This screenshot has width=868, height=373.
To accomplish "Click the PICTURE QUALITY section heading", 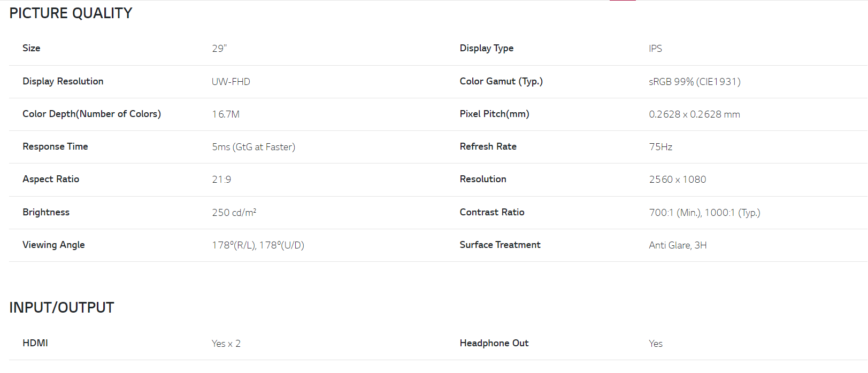I will click(71, 13).
